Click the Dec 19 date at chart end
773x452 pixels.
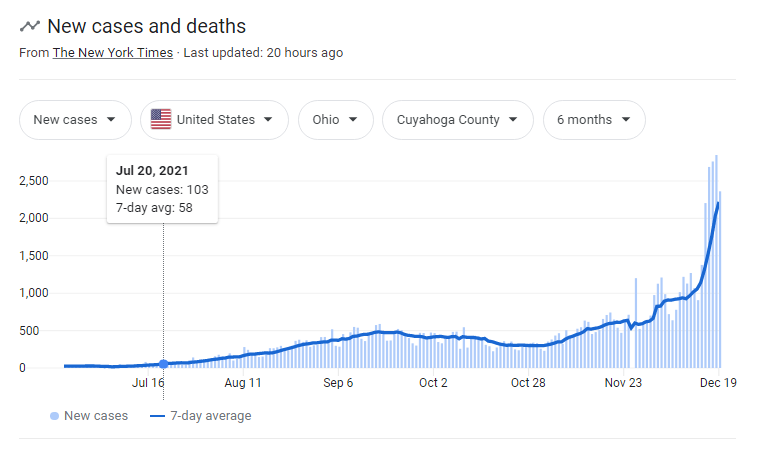717,383
